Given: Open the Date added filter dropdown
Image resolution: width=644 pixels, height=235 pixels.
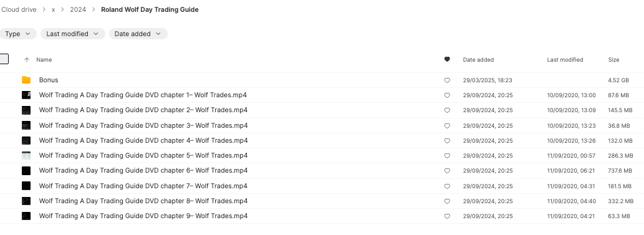Looking at the screenshot, I should pyautogui.click(x=138, y=34).
